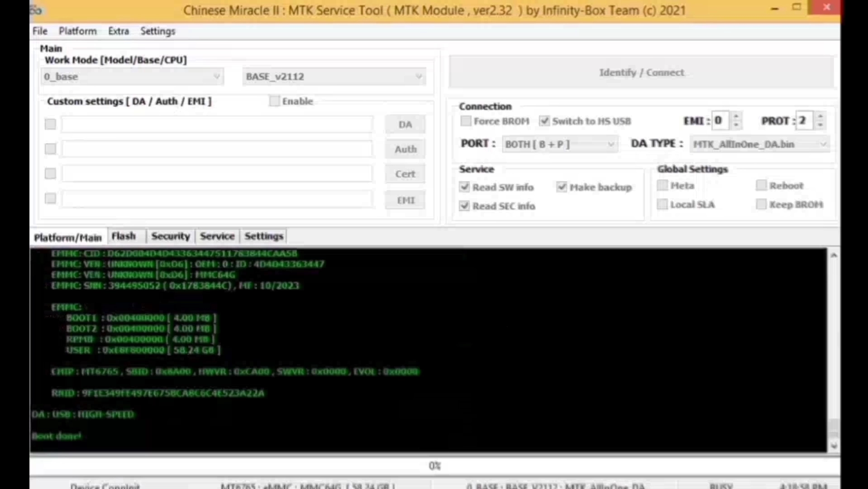Click into the DA file path field
The height and width of the screenshot is (489, 868).
[217, 124]
